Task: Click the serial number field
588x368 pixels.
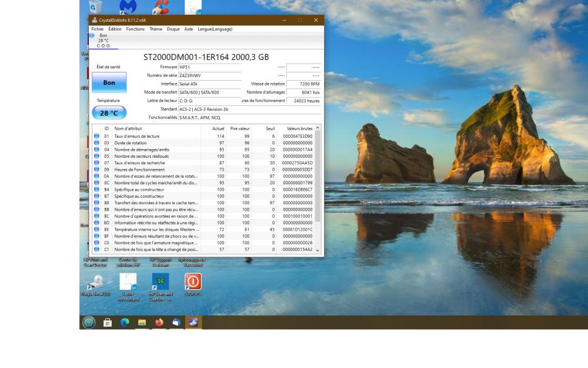Action: click(210, 75)
